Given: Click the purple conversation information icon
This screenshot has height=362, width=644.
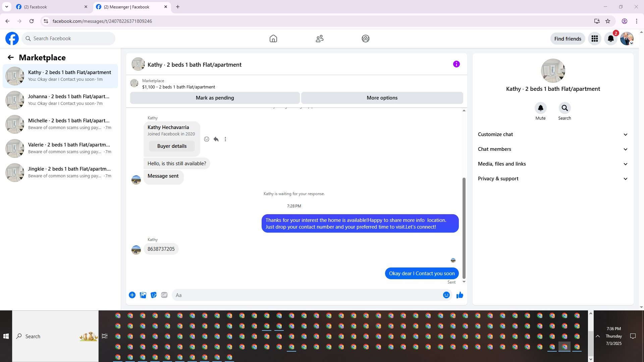Looking at the screenshot, I should point(456,64).
